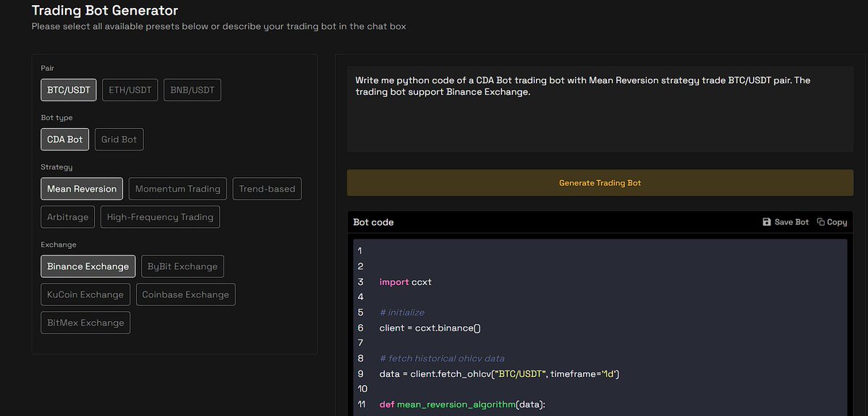The image size is (868, 416).
Task: Click the 'client = ccxt.binance()' code line
Action: 430,328
